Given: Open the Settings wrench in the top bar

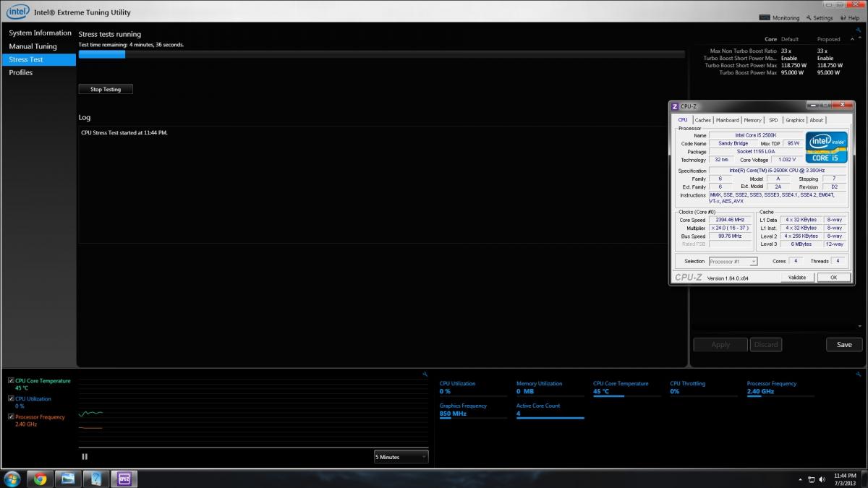Looking at the screenshot, I should pos(820,18).
